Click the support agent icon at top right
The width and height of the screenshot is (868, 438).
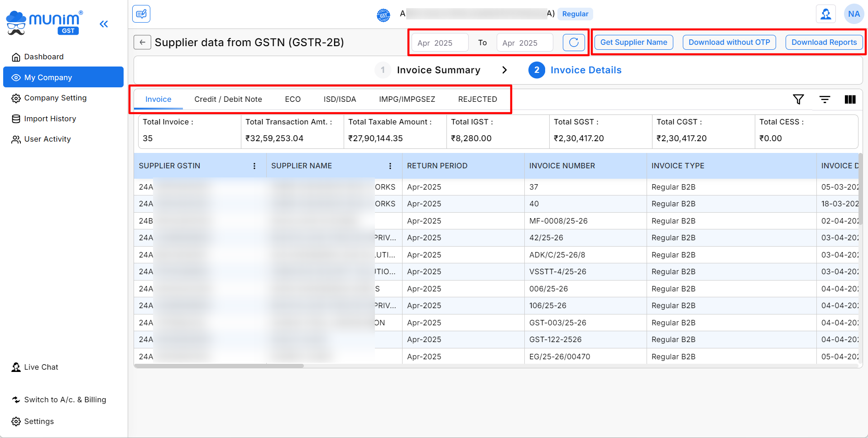pyautogui.click(x=825, y=14)
